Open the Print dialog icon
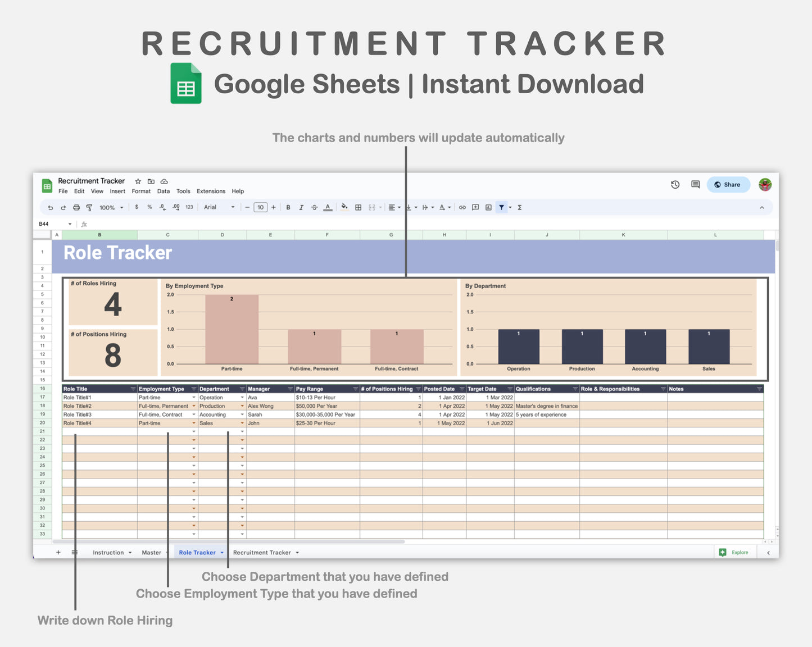Viewport: 812px width, 647px height. [76, 207]
